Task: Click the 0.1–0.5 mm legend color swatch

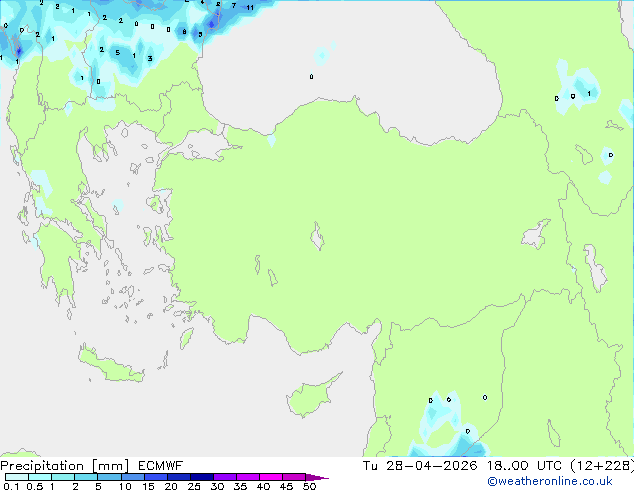Action: click(17, 477)
